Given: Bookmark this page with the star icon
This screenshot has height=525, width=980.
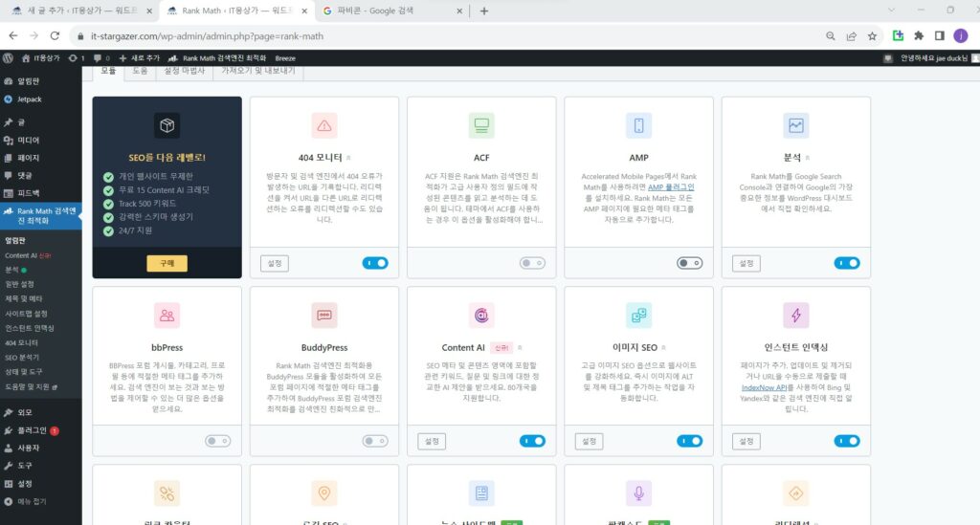Looking at the screenshot, I should [x=872, y=36].
